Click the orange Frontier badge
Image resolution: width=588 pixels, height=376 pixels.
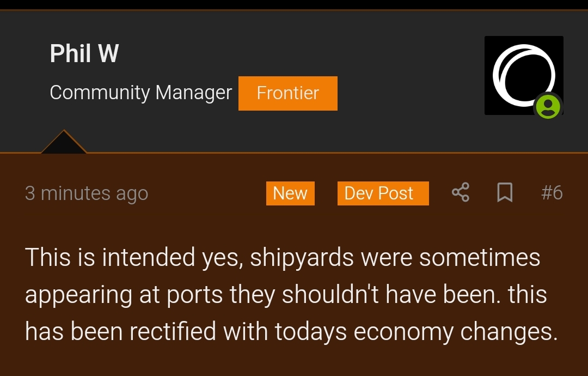[x=288, y=93]
